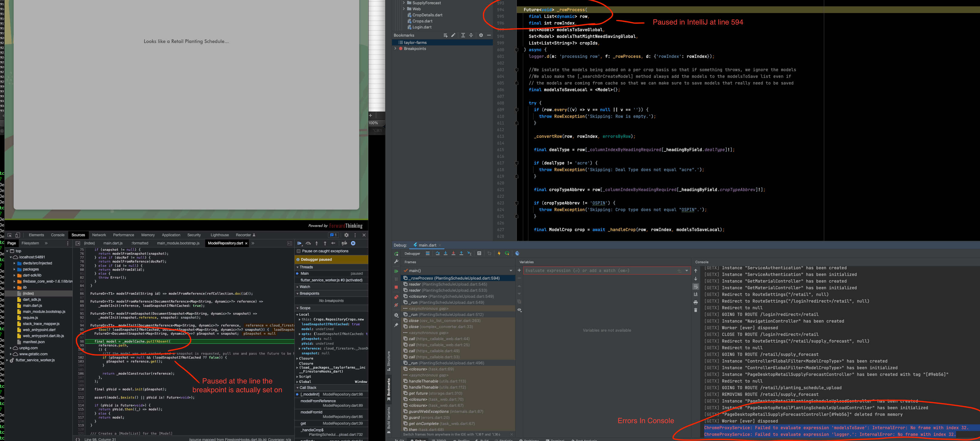Screen dimensions: 980x441
Task: Step over current line in IntelliJ debugger
Action: click(x=438, y=253)
